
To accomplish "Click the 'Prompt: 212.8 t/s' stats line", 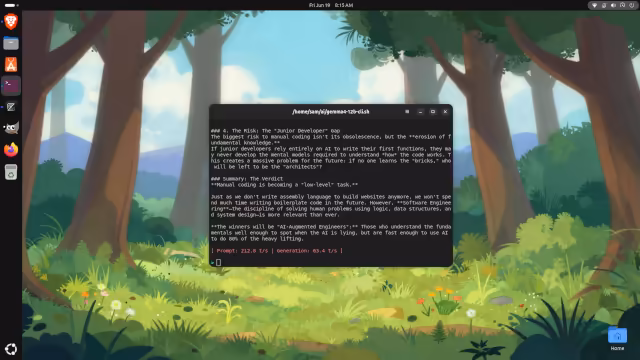I will point(277,251).
